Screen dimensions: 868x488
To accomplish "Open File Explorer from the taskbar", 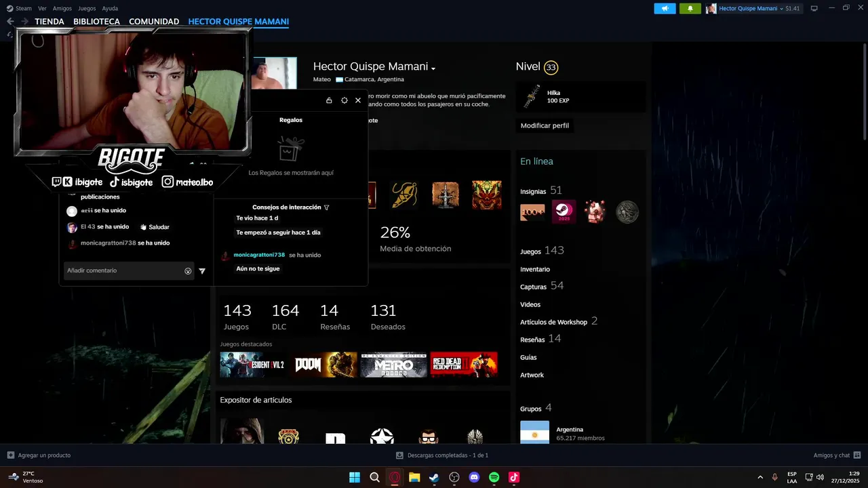I will click(414, 477).
